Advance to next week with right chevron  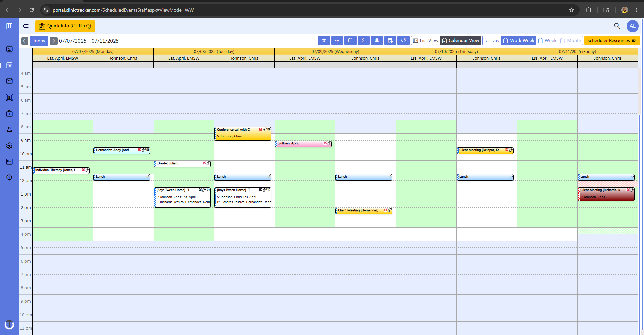pos(54,41)
